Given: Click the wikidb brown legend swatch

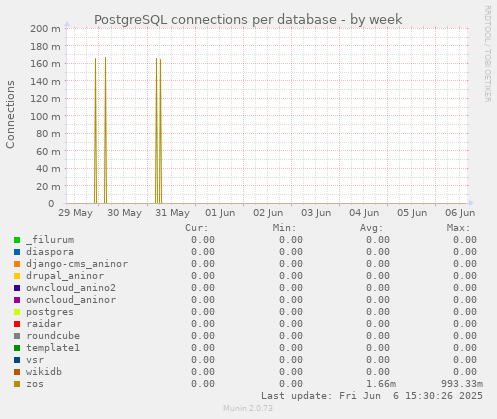Looking at the screenshot, I should [17, 372].
